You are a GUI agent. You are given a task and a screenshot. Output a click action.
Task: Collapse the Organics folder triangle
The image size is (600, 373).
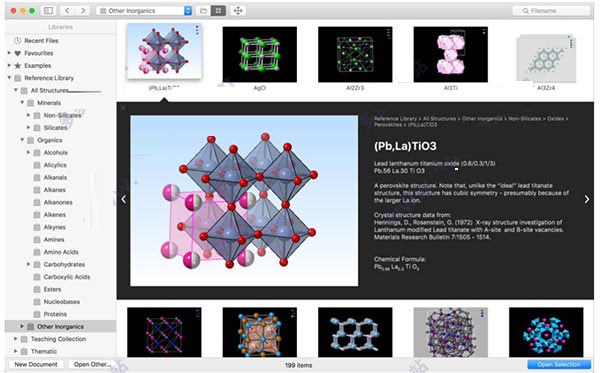(22, 140)
